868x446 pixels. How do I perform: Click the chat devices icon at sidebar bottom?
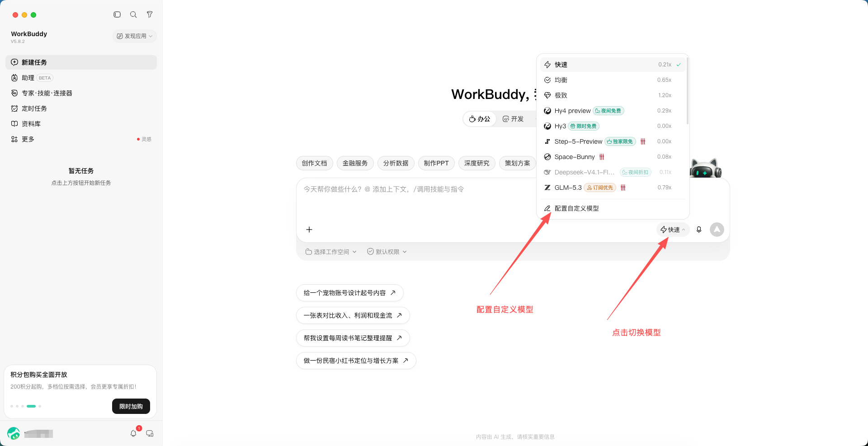click(x=150, y=433)
